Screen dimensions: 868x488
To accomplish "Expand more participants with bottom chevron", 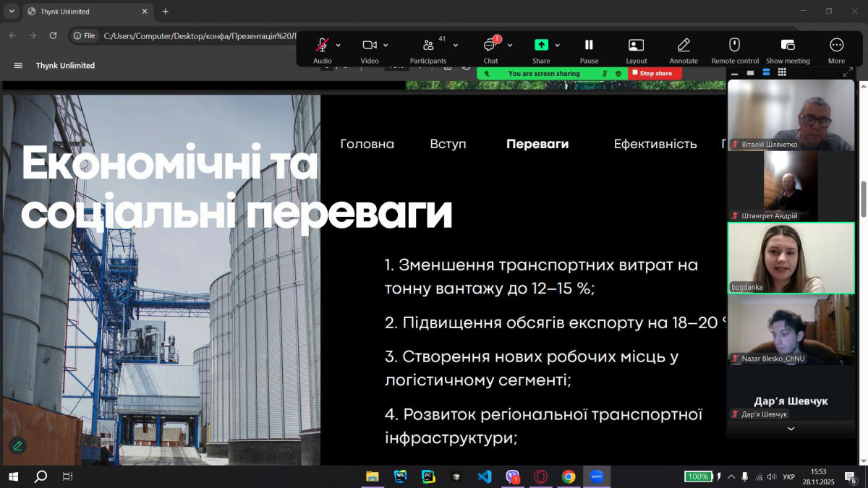I will pyautogui.click(x=791, y=428).
